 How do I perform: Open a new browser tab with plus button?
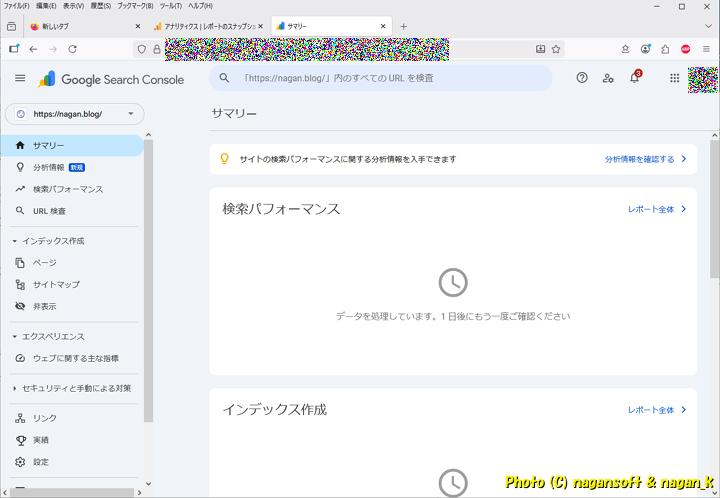pyautogui.click(x=404, y=26)
